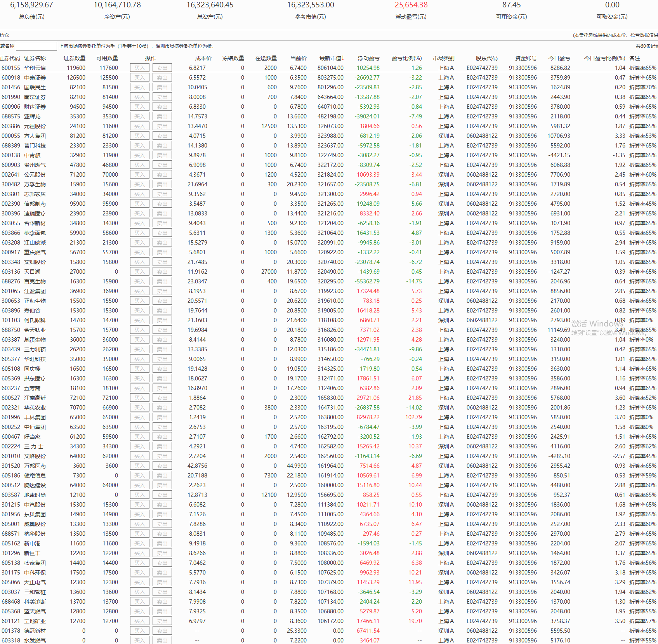This screenshot has width=658, height=644.
Task: Click the 资金账号 column header
Action: [x=526, y=58]
